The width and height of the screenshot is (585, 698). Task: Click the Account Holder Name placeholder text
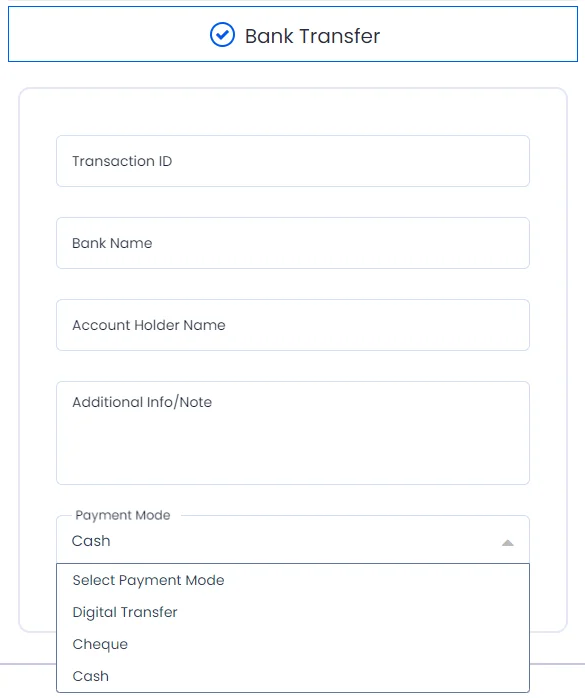(x=149, y=325)
